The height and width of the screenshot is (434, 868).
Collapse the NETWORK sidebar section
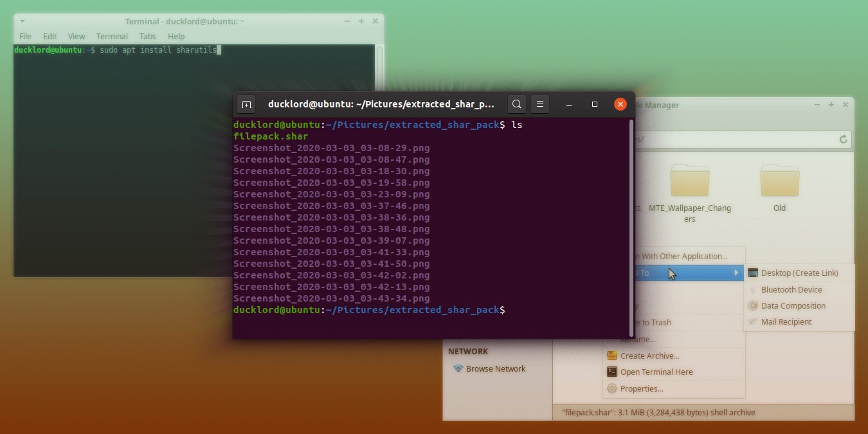tap(468, 351)
